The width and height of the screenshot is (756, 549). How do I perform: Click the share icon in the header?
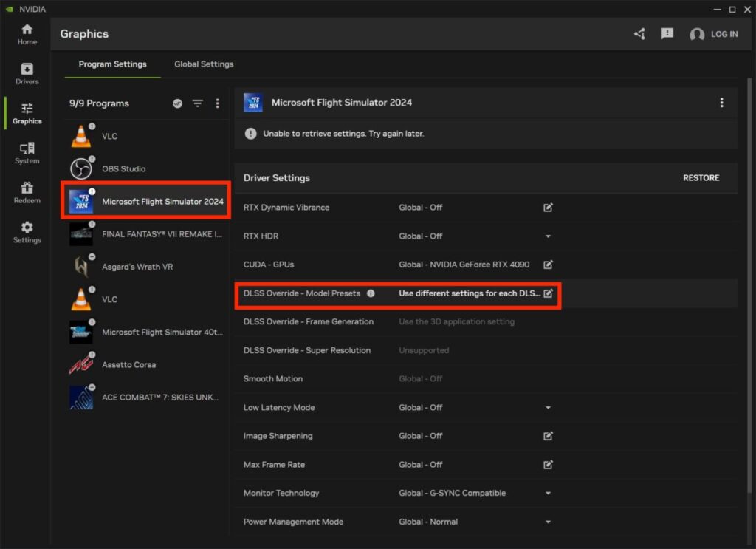(x=640, y=34)
